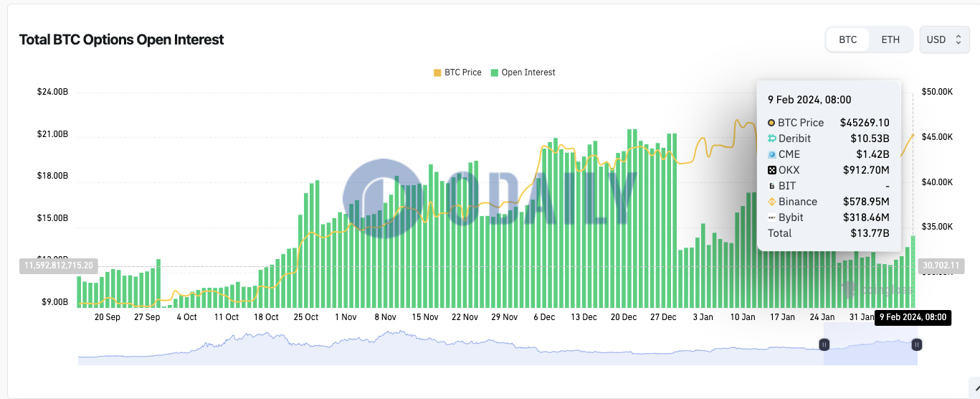Toggle Open Interest legend series
980x399 pixels.
tap(523, 72)
